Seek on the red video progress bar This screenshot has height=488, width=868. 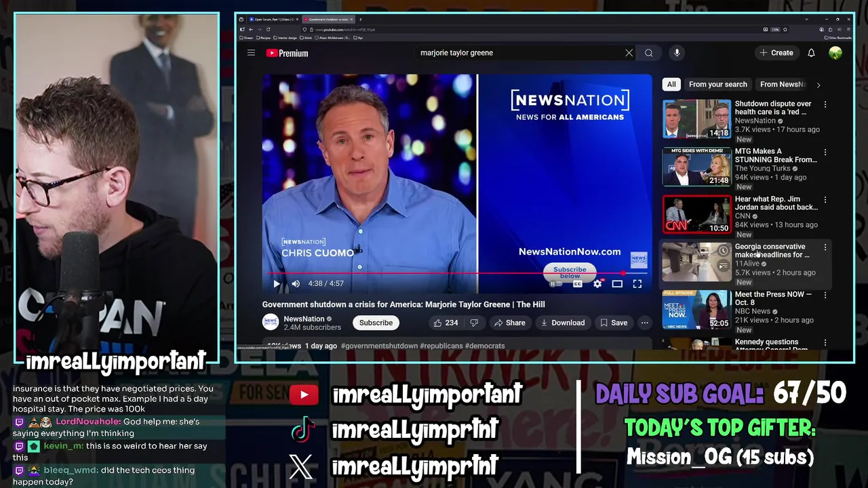457,273
